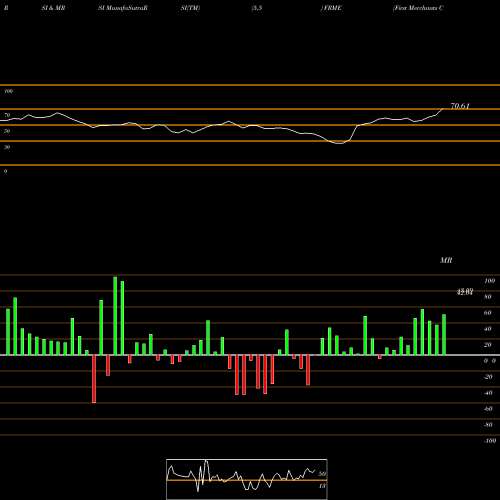Click the last green MR bar on right

pos(444,334)
